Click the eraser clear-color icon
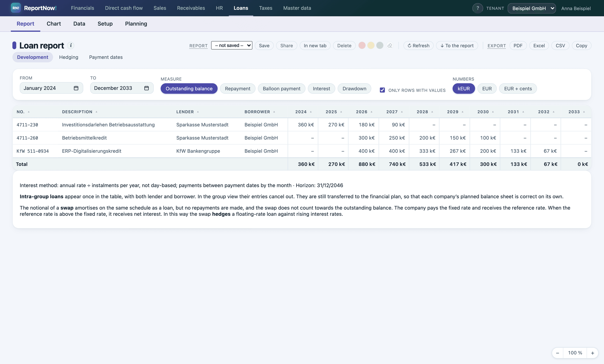Image resolution: width=604 pixels, height=364 pixels. coord(390,45)
